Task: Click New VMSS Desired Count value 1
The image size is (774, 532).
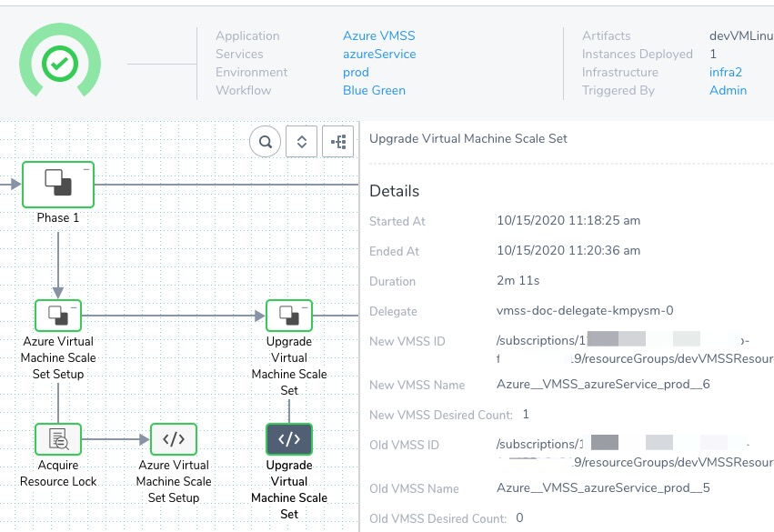Action: [x=526, y=414]
